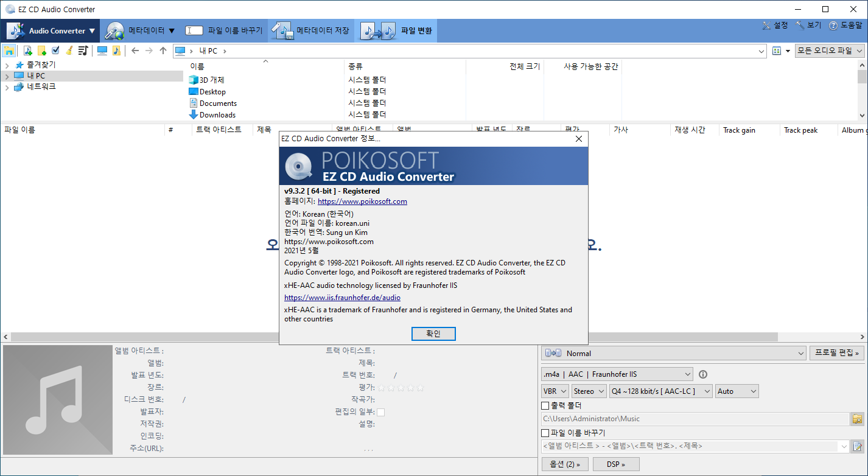The width and height of the screenshot is (868, 476).
Task: Click the Track gain column header
Action: pos(749,130)
